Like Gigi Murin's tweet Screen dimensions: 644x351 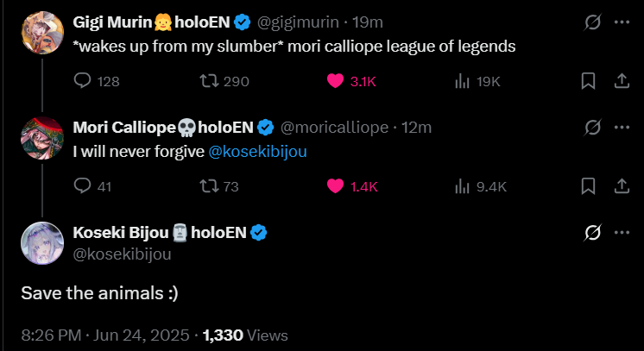[336, 81]
